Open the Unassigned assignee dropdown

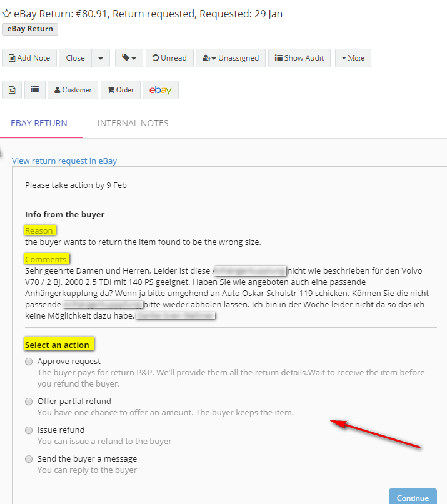231,58
